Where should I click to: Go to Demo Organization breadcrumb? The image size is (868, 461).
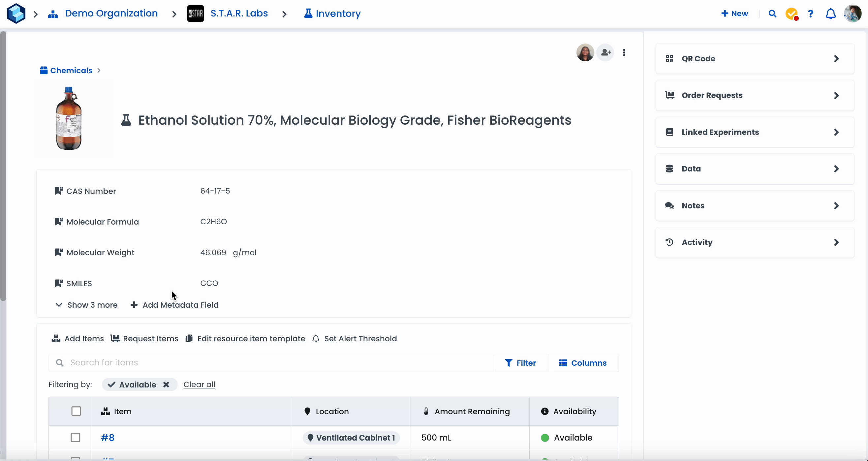coord(111,14)
